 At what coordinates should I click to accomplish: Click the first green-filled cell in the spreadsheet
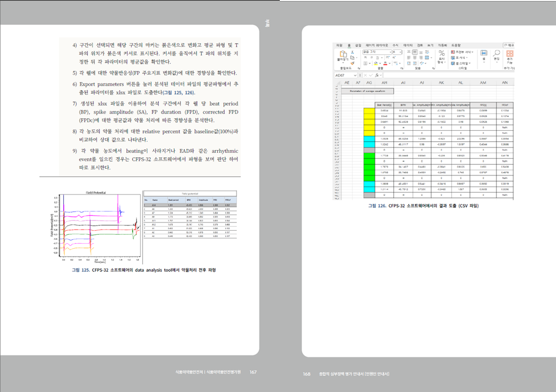click(369, 155)
